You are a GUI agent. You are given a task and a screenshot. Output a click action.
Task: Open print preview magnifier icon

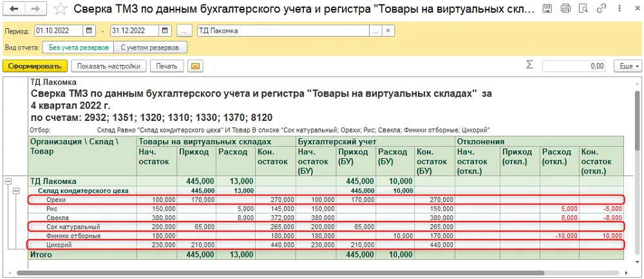pyautogui.click(x=583, y=8)
